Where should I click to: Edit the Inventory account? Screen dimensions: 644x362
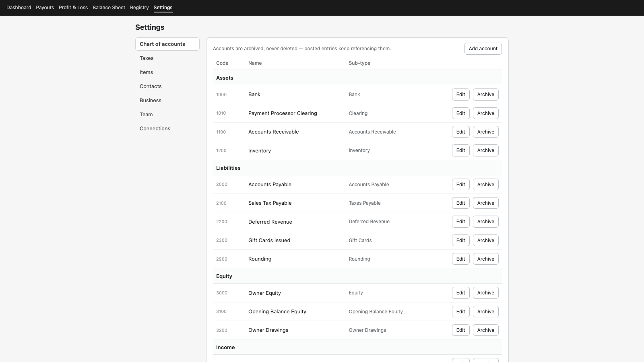pyautogui.click(x=461, y=150)
